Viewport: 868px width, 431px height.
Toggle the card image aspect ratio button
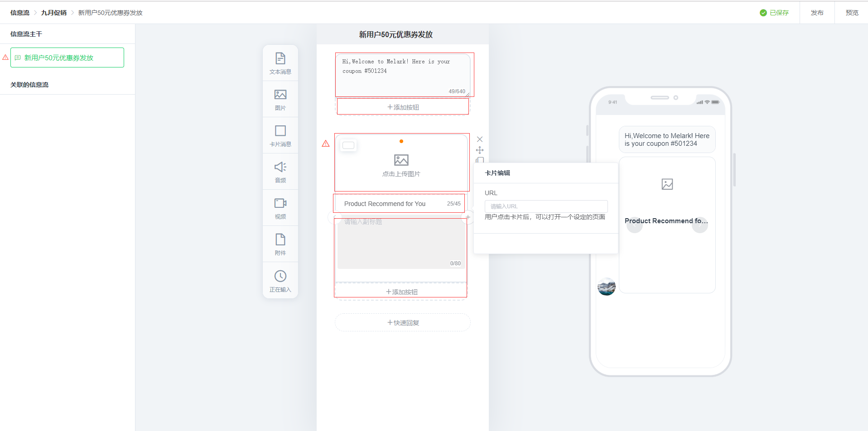click(x=348, y=145)
